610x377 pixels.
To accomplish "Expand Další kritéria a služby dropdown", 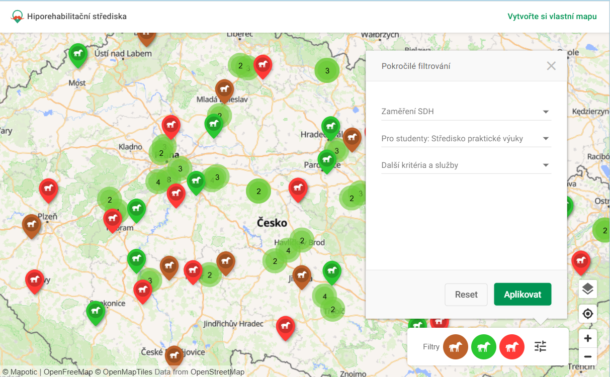I will 466,165.
